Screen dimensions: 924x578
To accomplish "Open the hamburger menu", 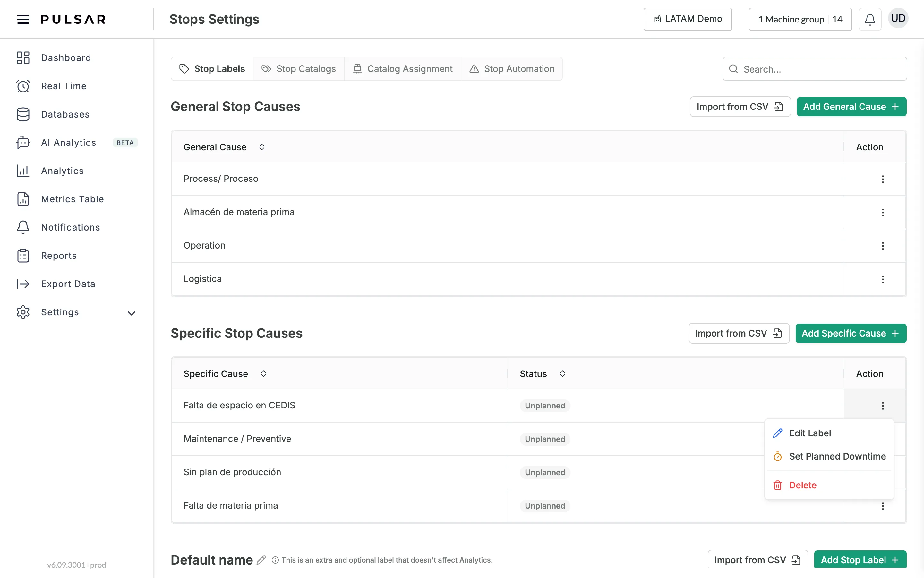I will [23, 19].
